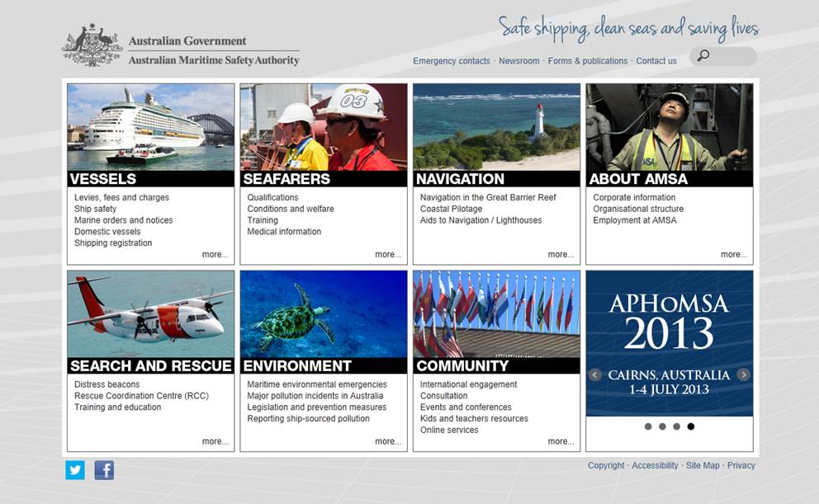
Task: Click the APHoMSA 2013 Cairns banner
Action: click(669, 343)
